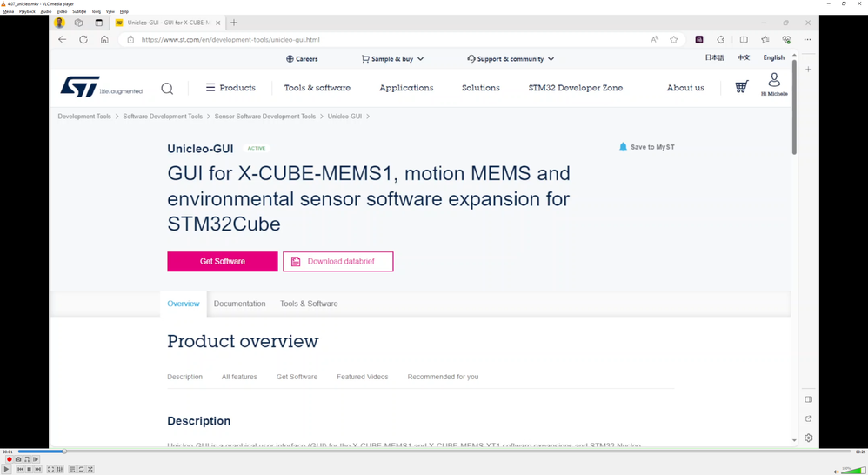
Task: Expand the Support & community dropdown
Action: pyautogui.click(x=511, y=58)
